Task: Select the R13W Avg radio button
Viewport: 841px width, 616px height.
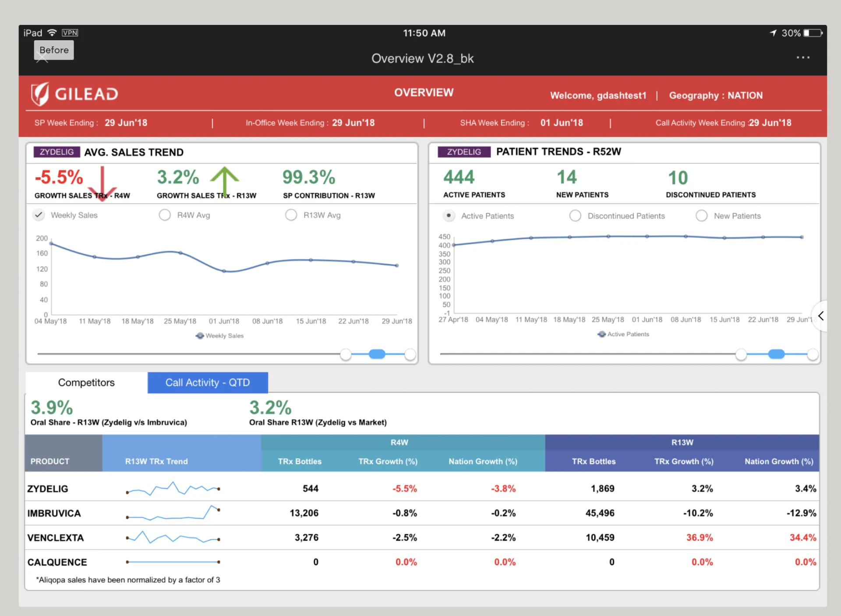Action: [291, 215]
